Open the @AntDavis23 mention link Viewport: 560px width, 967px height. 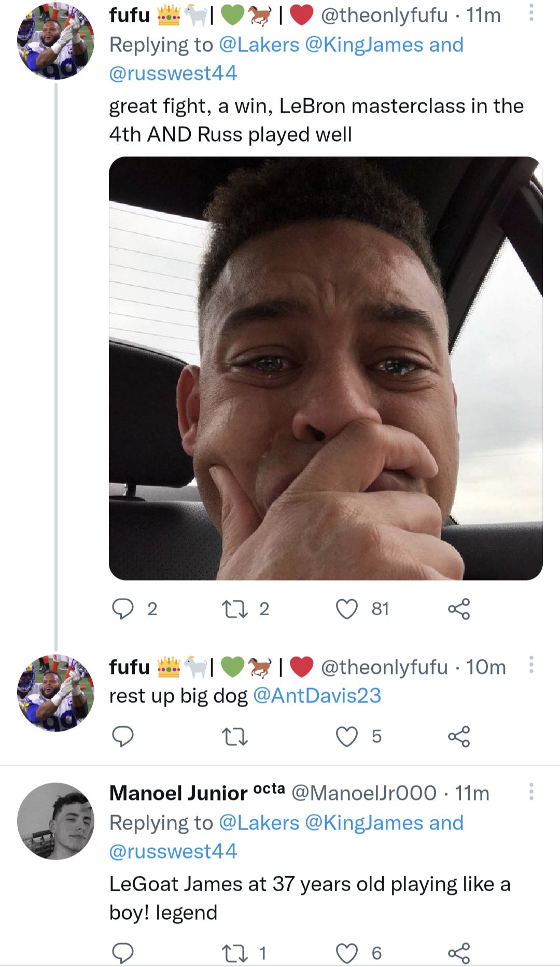(x=317, y=696)
